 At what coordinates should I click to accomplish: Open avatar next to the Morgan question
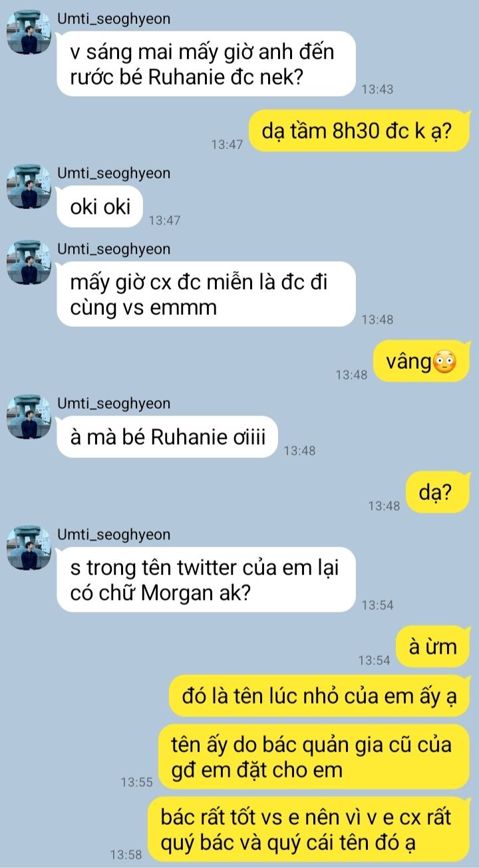click(29, 548)
